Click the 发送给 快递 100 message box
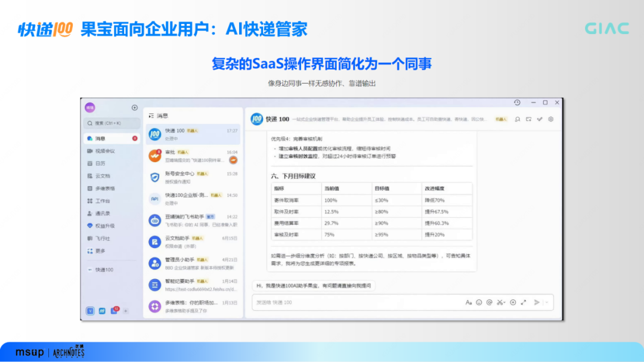Viewport: 644px width, 362px height. coord(402,302)
